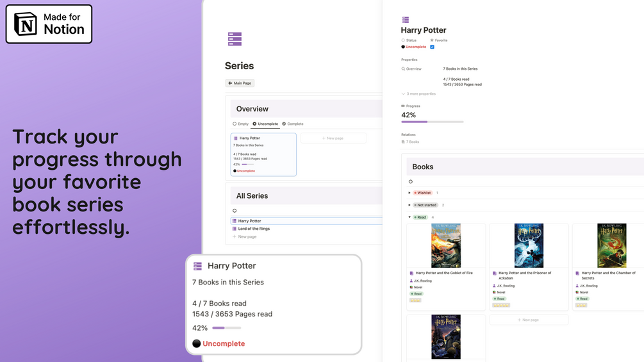
Task: Open Chamber of Secrets book cover
Action: 612,246
